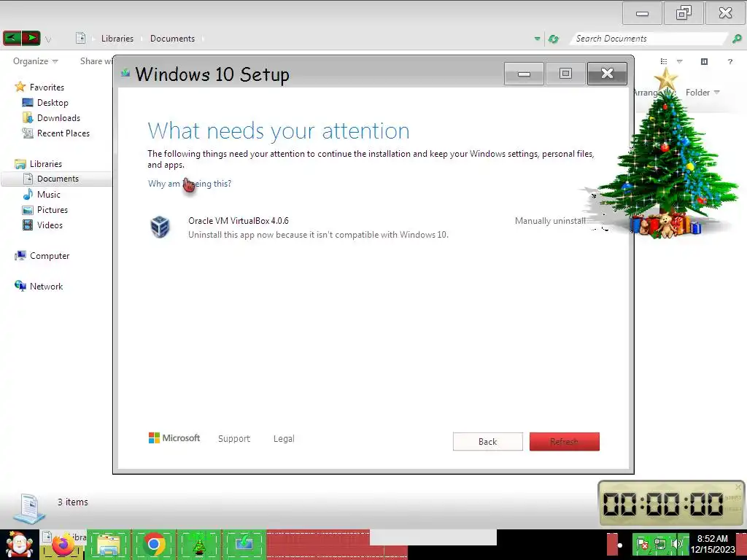This screenshot has height=560, width=747.
Task: Toggle the Explorer preview pane icon
Action: 704,61
